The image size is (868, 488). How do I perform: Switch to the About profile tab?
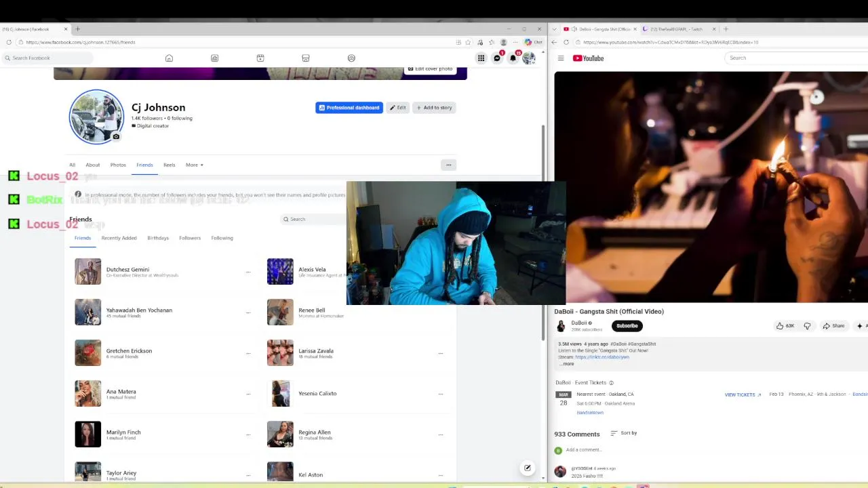[x=93, y=165]
